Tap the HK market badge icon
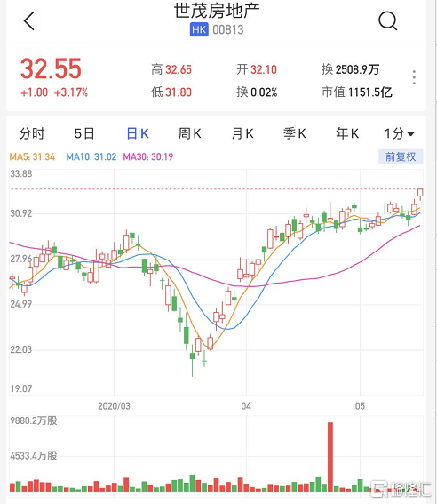The height and width of the screenshot is (504, 437). 199,29
